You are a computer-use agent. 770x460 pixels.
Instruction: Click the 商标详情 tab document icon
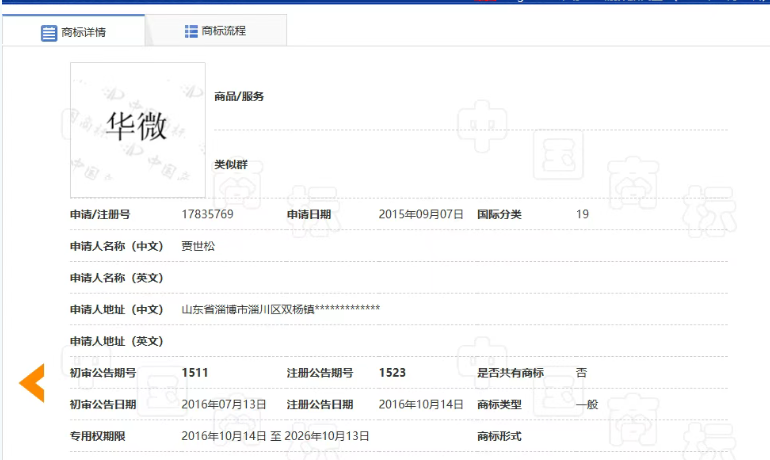(49, 32)
